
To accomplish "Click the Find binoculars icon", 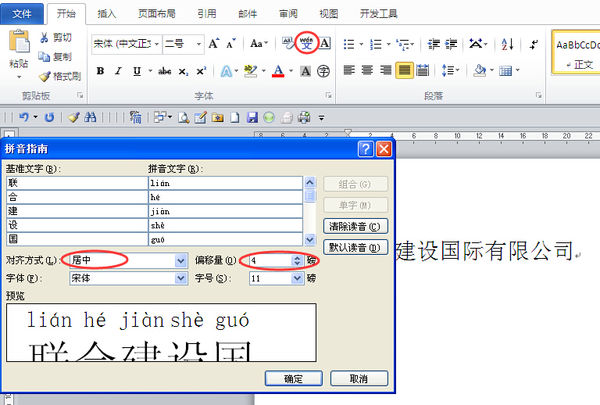I will (x=90, y=117).
